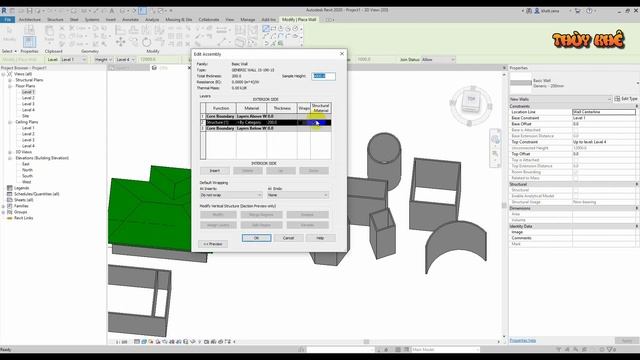Open the At Inserts wrapping dropdown
Screen dimensions: 640x360
(x=231, y=195)
